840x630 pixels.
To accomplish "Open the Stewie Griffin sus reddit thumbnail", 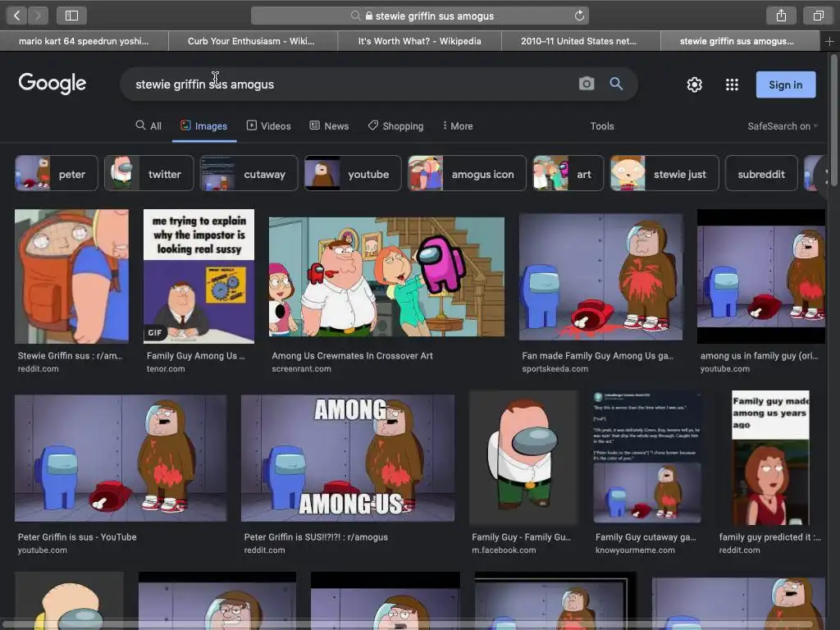I will click(71, 276).
